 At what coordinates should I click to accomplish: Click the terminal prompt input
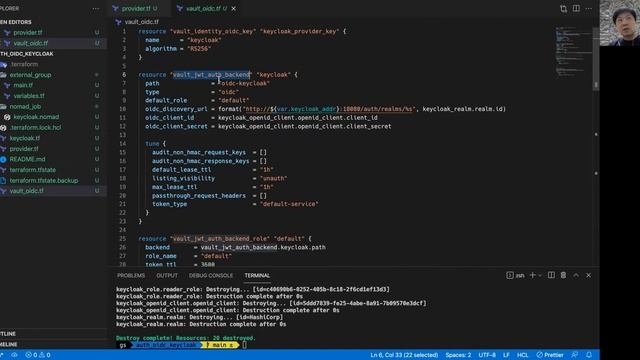click(244, 345)
